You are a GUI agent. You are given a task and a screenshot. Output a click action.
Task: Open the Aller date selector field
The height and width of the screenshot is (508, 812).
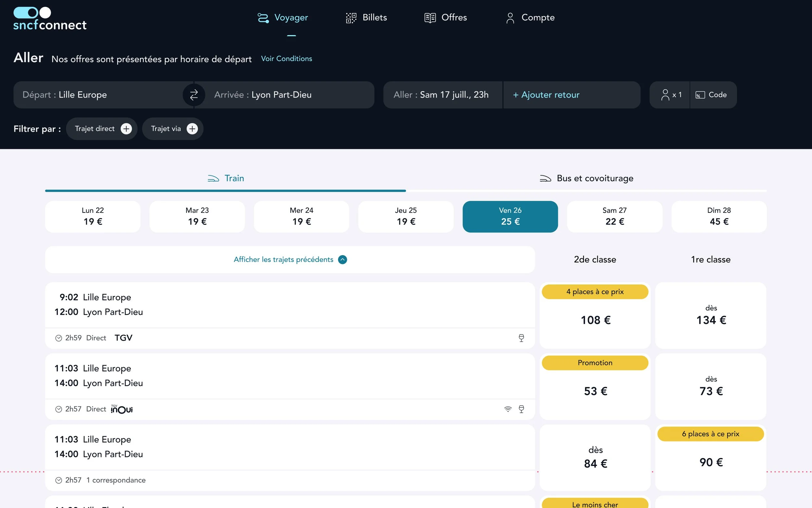442,95
